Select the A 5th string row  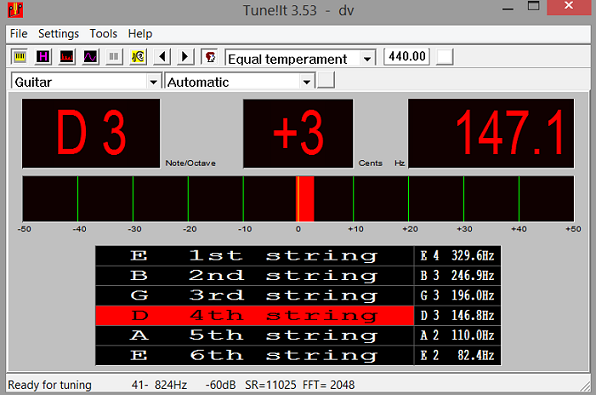254,335
